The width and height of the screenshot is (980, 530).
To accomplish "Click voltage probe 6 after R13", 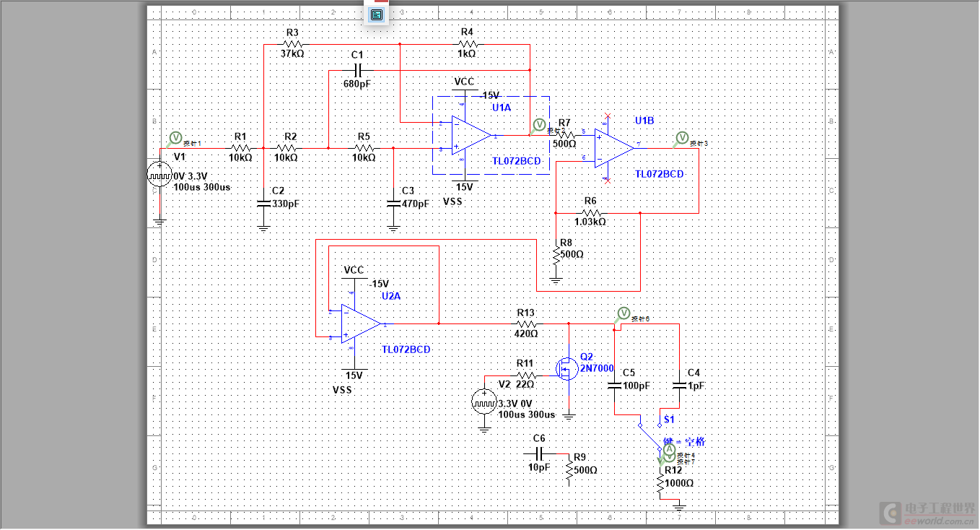I will pyautogui.click(x=624, y=313).
